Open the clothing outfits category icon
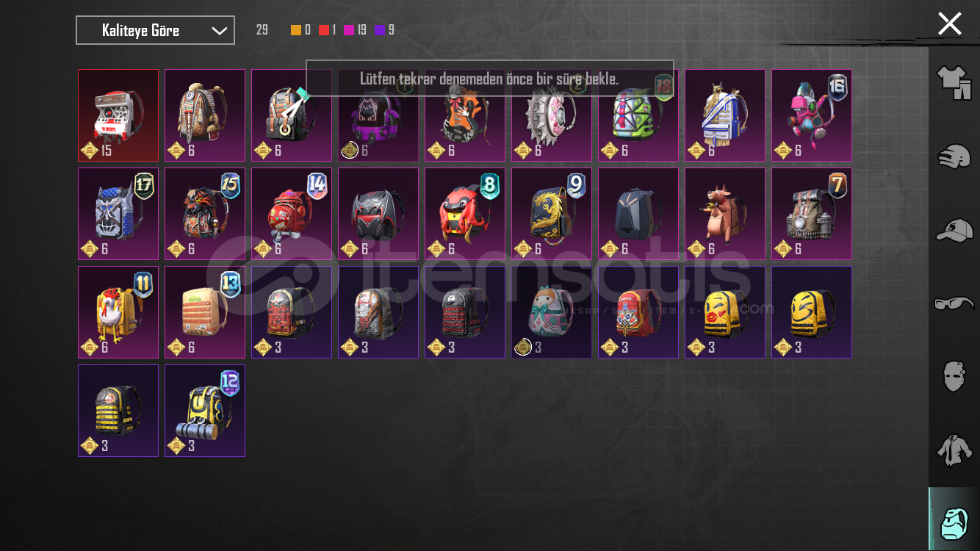Screen dimensions: 980x551 954,82
